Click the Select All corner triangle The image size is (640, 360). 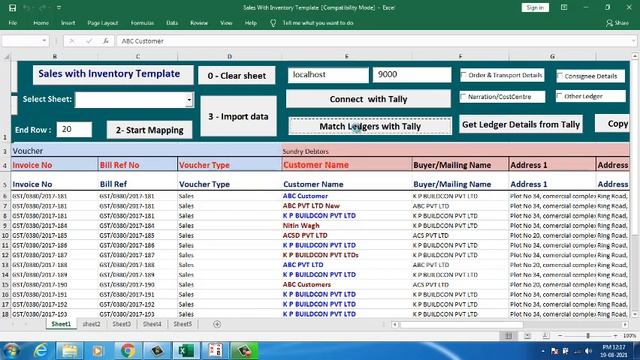[x=6, y=56]
